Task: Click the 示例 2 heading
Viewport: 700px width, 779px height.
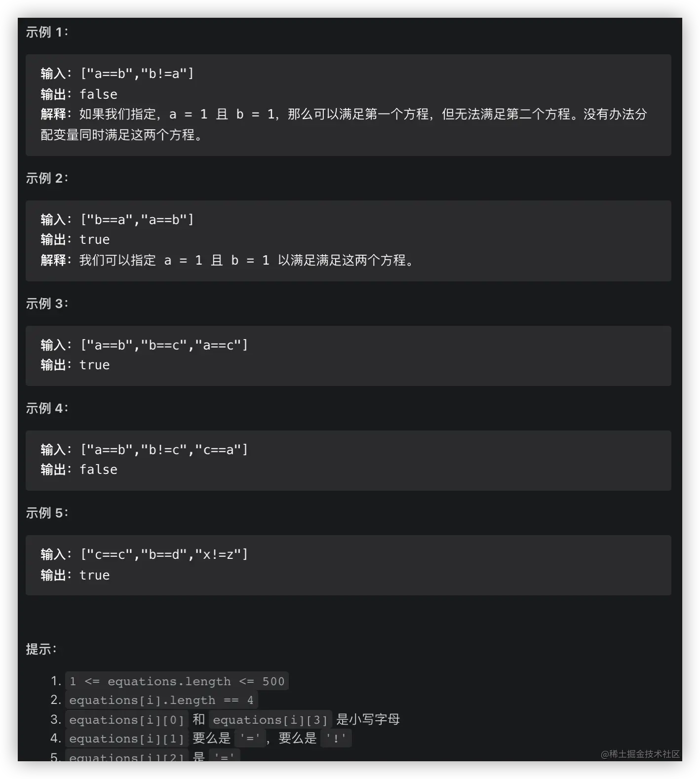Action: (47, 178)
